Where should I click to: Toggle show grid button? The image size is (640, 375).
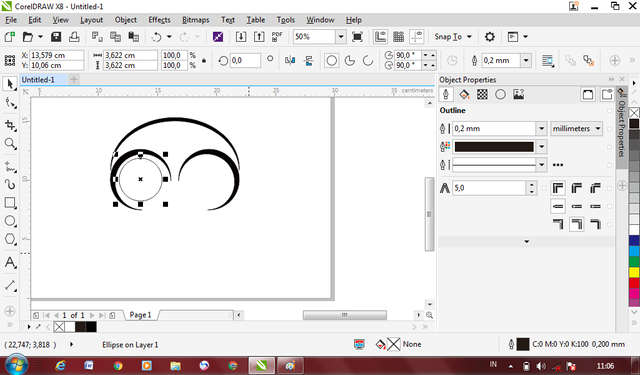pyautogui.click(x=399, y=37)
